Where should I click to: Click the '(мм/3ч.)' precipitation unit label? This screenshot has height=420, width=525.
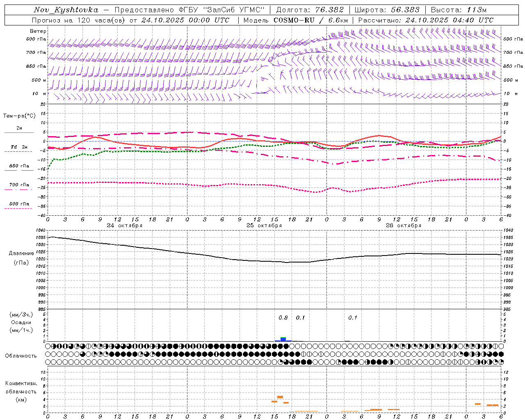tap(21, 315)
